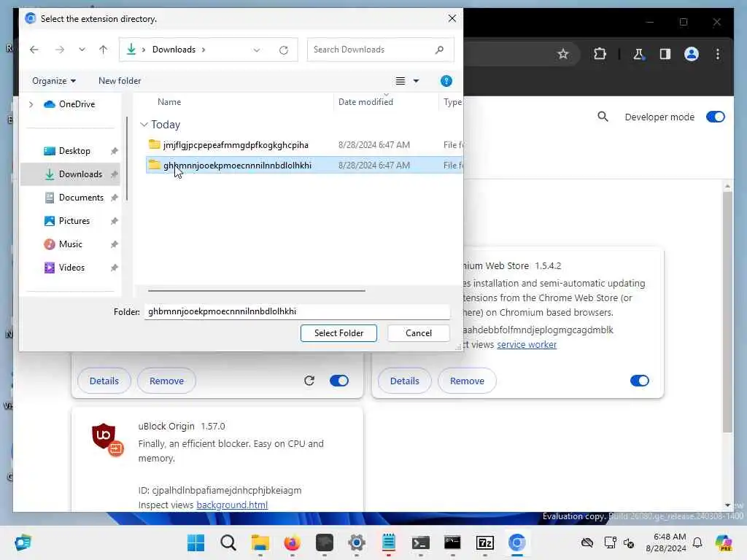Open the Chrome profile avatar

point(692,54)
